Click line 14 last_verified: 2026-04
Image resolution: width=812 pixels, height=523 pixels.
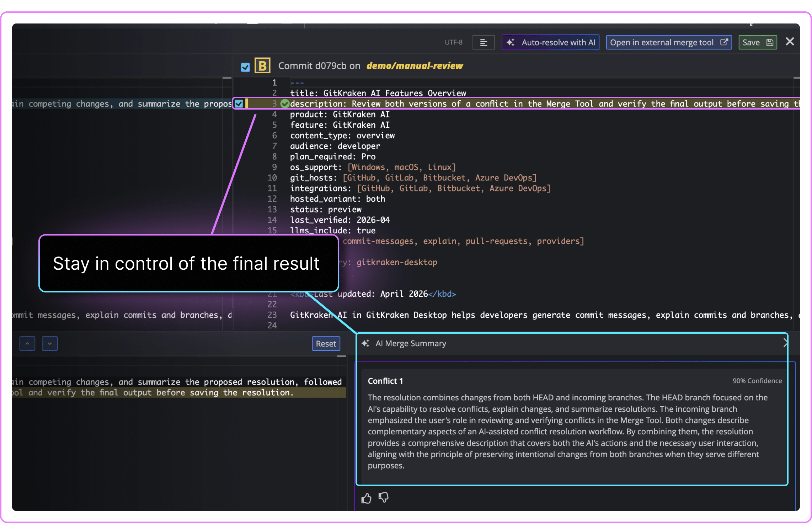click(340, 220)
